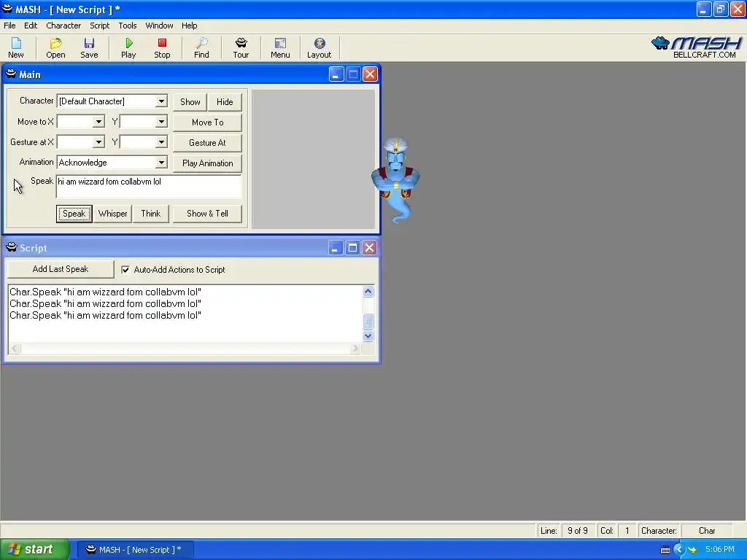747x560 pixels.
Task: Open the Move to X dropdown
Action: (98, 122)
